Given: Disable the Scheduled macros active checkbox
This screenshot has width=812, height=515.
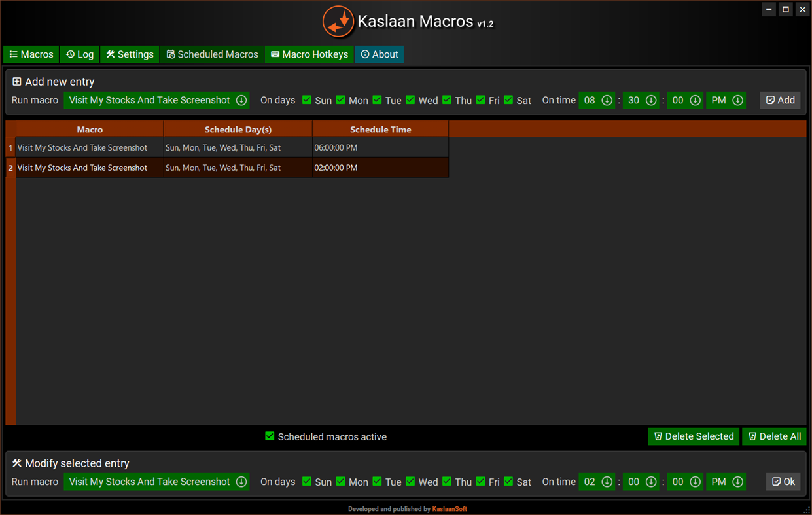Looking at the screenshot, I should click(x=269, y=436).
